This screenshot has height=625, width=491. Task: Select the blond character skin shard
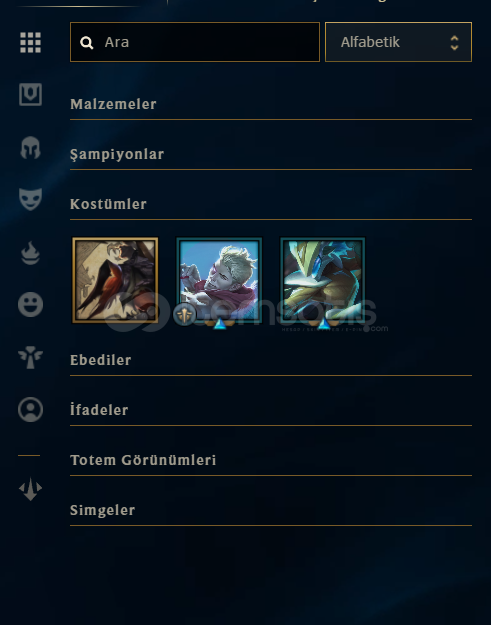(x=219, y=280)
